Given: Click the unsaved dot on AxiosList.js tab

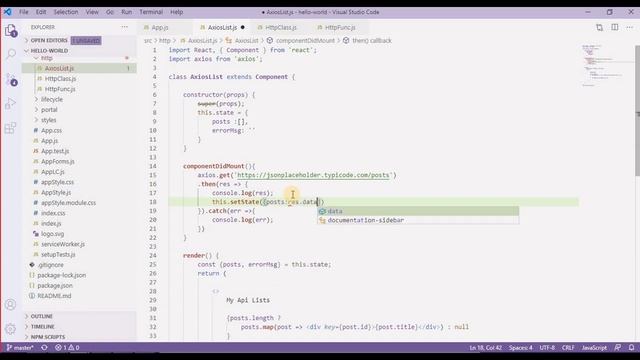Looking at the screenshot, I should (x=242, y=27).
